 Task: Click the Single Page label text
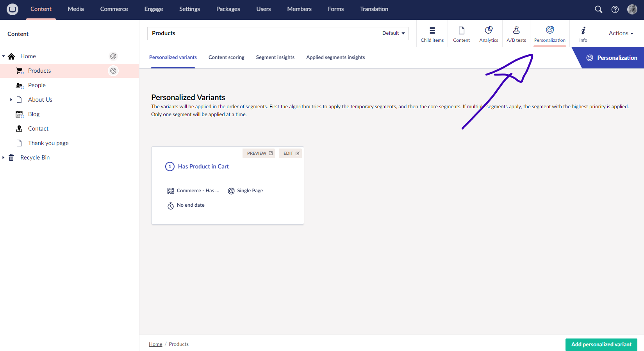click(x=250, y=191)
